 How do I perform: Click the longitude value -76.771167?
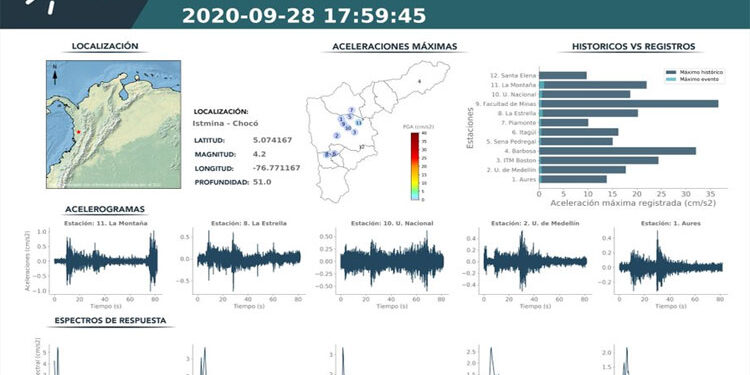tap(276, 168)
